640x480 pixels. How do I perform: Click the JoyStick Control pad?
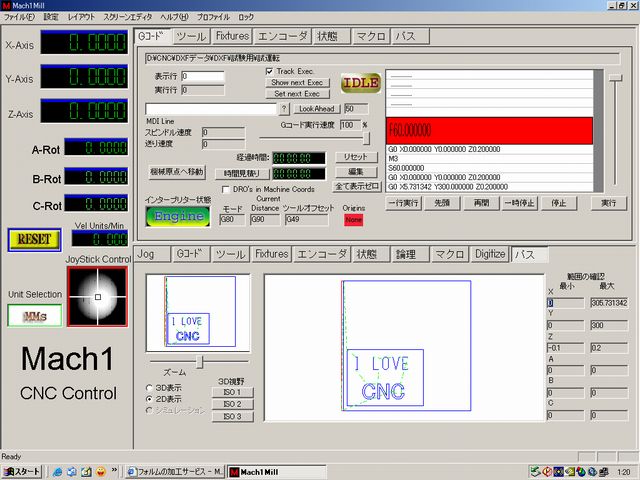[x=98, y=297]
